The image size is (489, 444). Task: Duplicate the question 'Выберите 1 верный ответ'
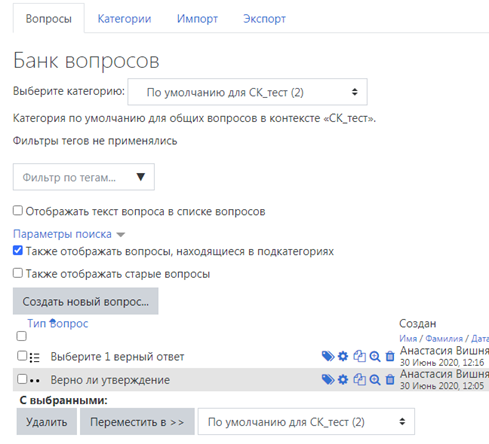click(x=359, y=356)
